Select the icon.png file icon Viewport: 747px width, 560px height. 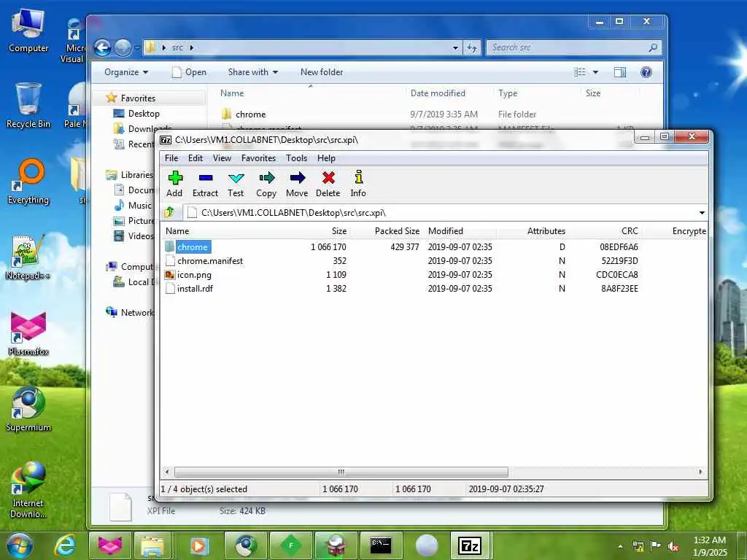[x=169, y=275]
